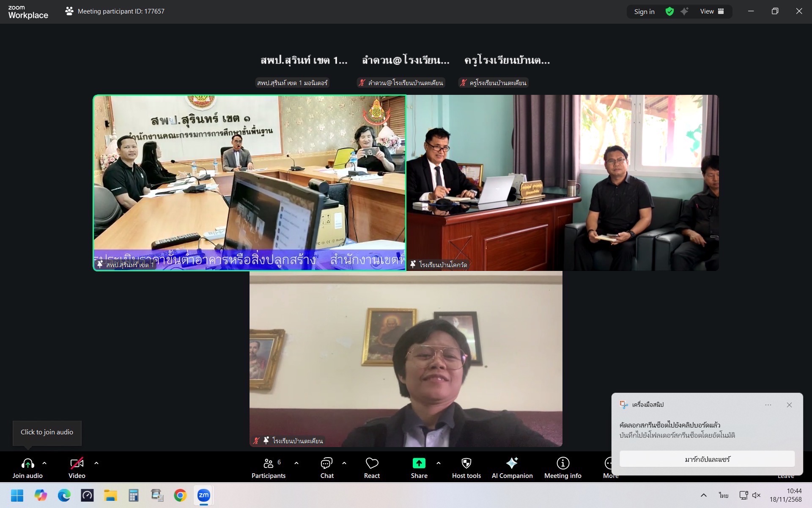This screenshot has height=508, width=812.
Task: Click the green Share screen icon
Action: [x=419, y=463]
